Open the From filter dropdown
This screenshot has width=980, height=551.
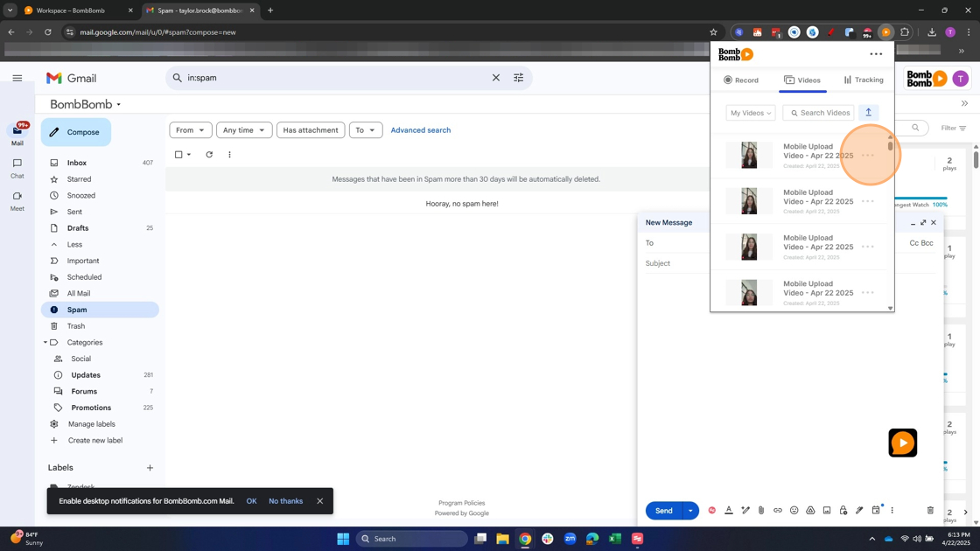pos(191,130)
